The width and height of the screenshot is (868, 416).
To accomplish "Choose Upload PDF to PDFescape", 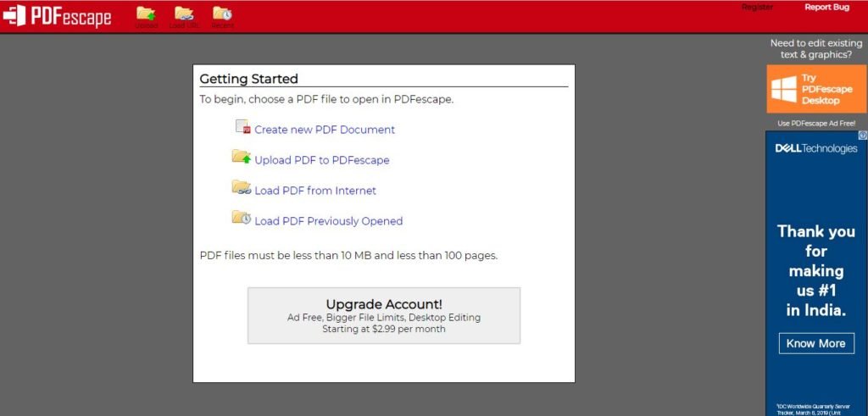I will coord(321,160).
